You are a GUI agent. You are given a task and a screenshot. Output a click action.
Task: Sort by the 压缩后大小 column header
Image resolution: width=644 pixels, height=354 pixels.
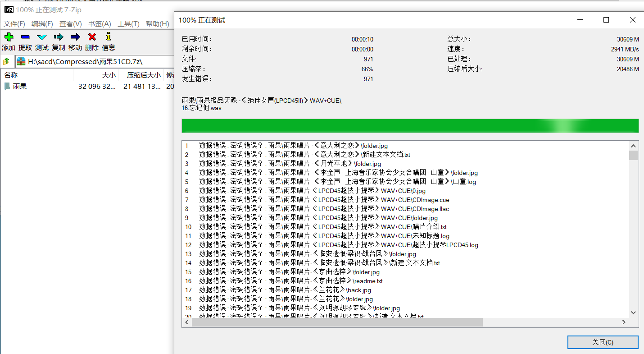point(141,75)
